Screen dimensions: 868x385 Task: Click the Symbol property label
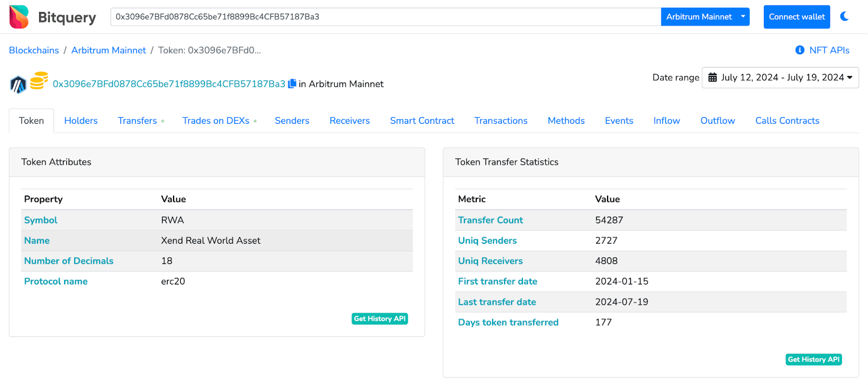[x=41, y=220]
